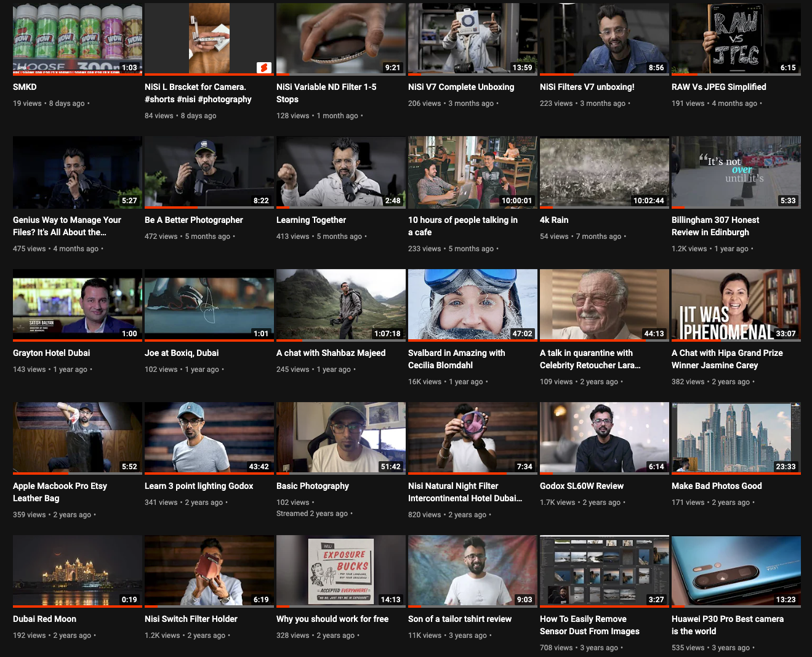Open the 4k Rain video title
The image size is (812, 657).
(x=554, y=220)
